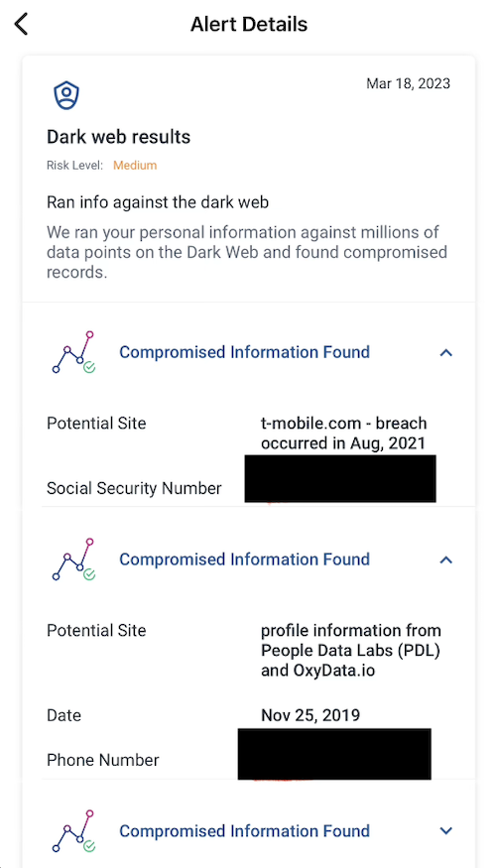Viewport: 496px width, 868px height.
Task: Tap the first Compromised Information Found heading
Action: tap(245, 352)
